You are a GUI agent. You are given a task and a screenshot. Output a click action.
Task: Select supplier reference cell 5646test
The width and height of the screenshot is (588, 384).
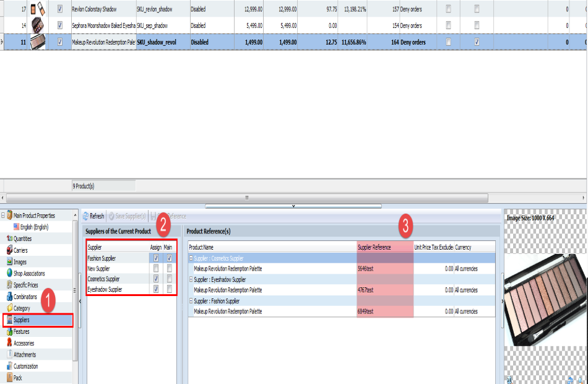(x=385, y=269)
